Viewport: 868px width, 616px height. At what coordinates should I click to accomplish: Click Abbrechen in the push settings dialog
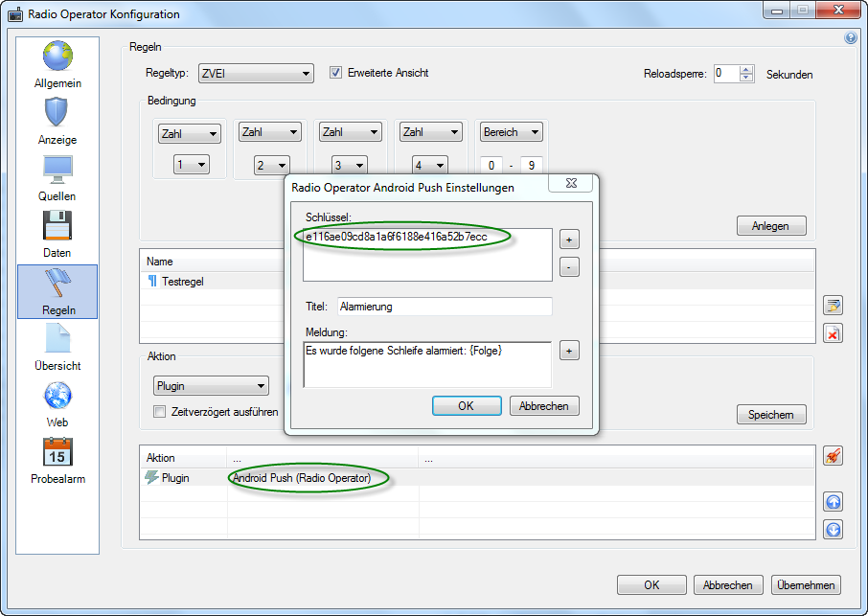point(544,405)
